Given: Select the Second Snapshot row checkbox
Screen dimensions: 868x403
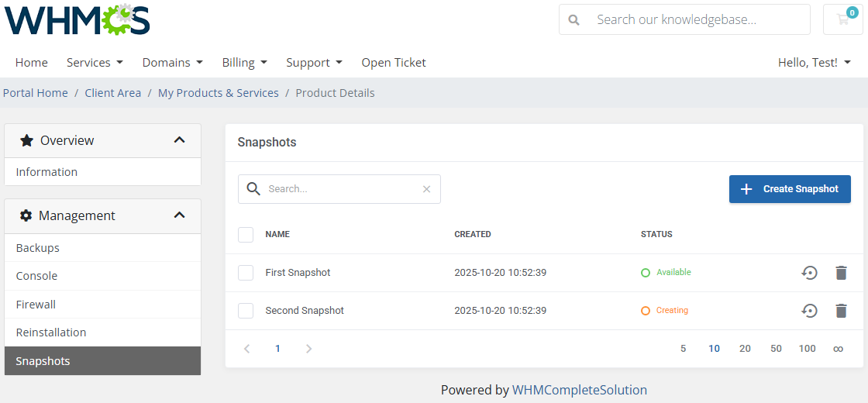Looking at the screenshot, I should pyautogui.click(x=246, y=311).
